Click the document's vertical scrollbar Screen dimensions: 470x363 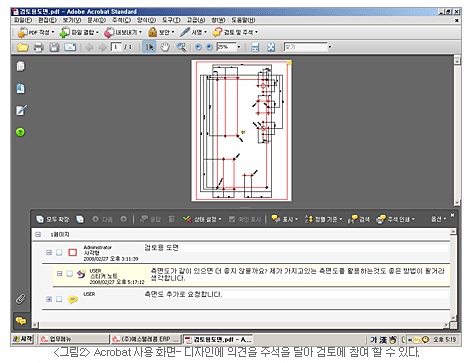(457, 131)
